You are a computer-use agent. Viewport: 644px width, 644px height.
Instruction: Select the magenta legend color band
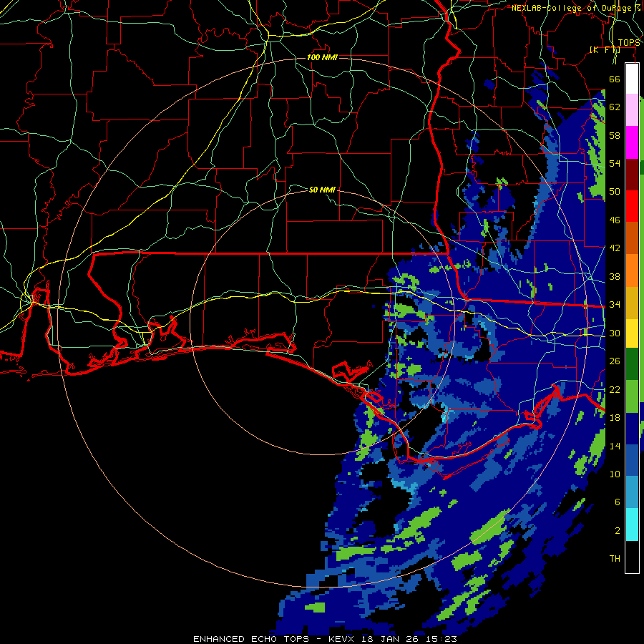click(632, 142)
